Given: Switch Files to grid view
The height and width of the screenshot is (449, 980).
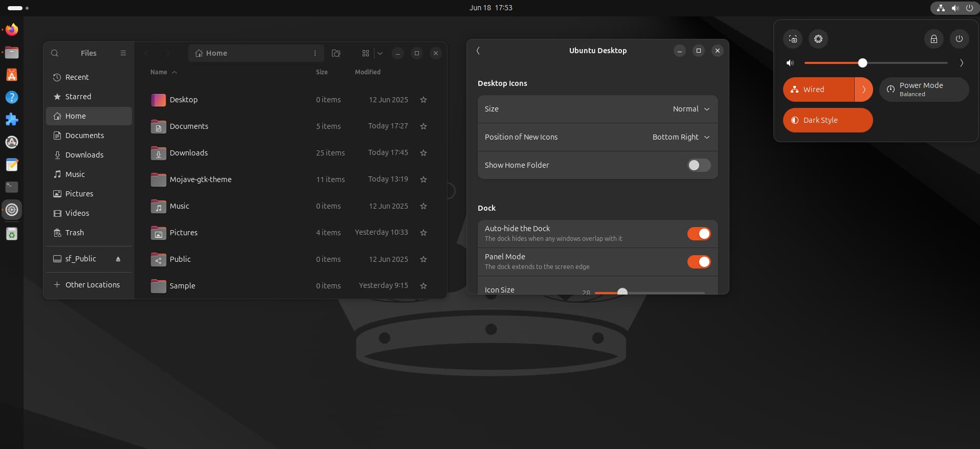Looking at the screenshot, I should click(x=365, y=53).
